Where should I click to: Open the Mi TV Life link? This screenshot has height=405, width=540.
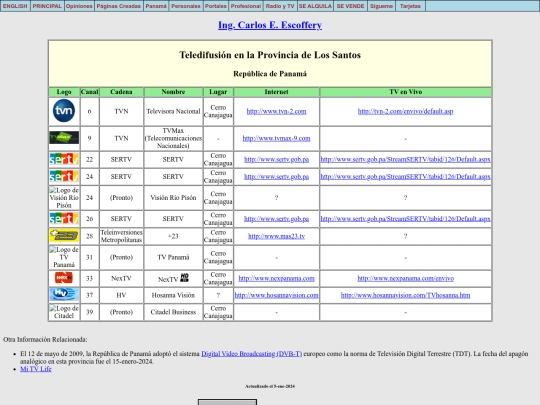click(x=35, y=369)
